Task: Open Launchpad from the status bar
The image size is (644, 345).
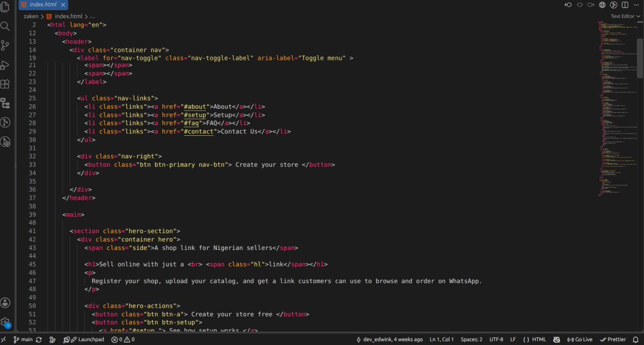Action: coord(84,340)
